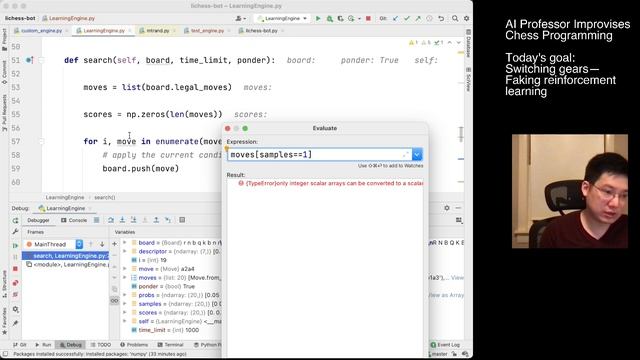Open the Console tab in Debug panel
This screenshot has width=640, height=360.
pos(74,220)
